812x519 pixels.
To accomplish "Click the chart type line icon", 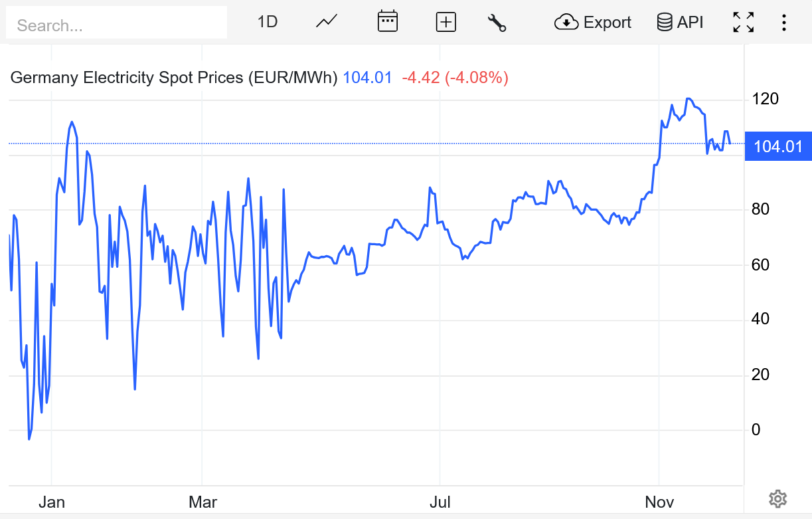I will (327, 22).
